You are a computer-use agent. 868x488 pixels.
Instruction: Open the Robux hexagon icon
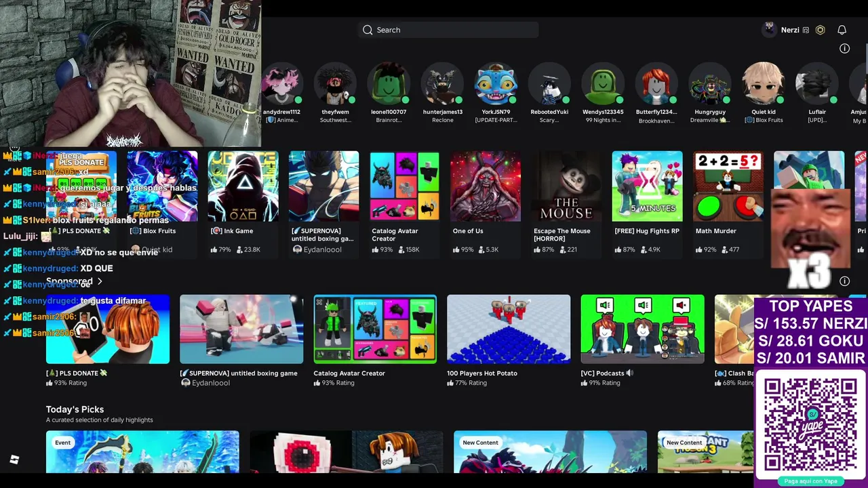(820, 30)
